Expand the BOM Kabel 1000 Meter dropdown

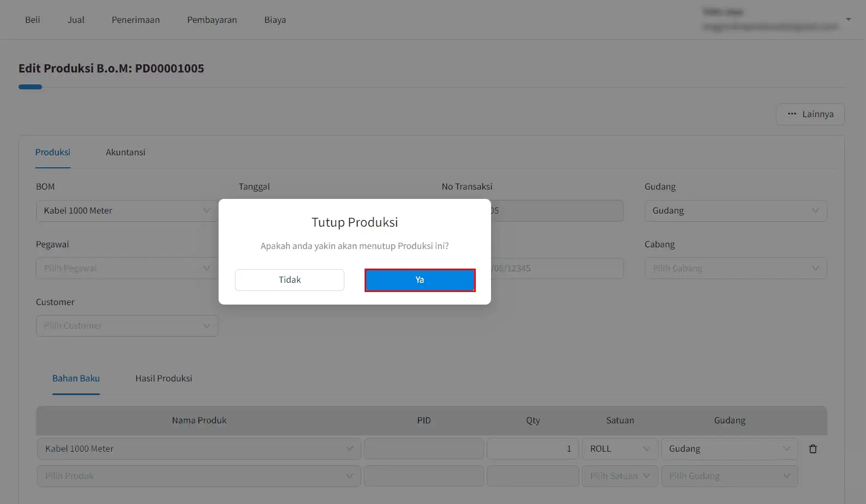(x=126, y=211)
